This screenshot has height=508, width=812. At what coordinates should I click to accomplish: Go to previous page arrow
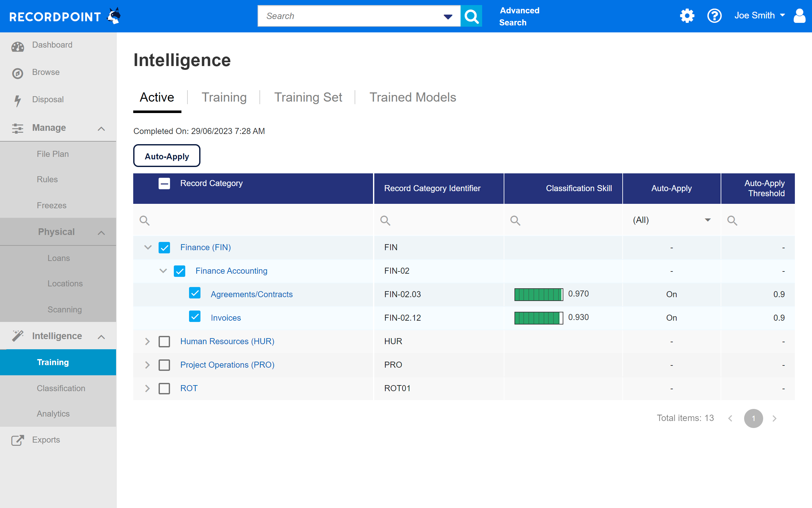coord(730,418)
